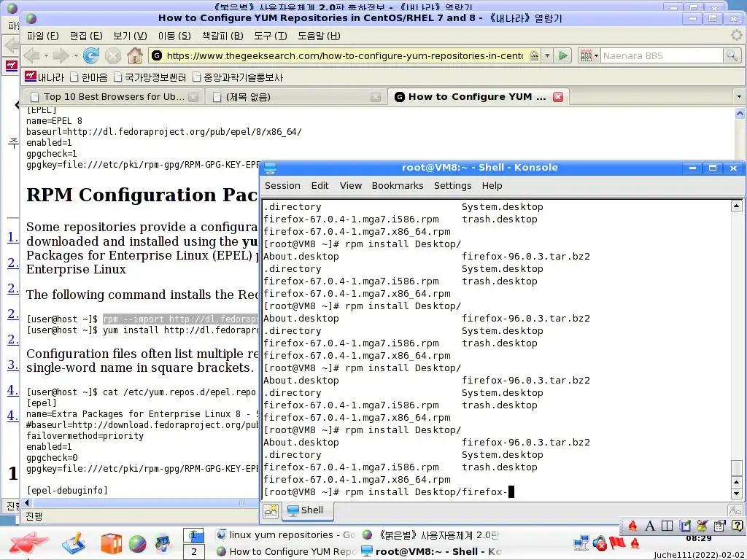Click browser horizontal scrollbar left arrow

pos(27,502)
